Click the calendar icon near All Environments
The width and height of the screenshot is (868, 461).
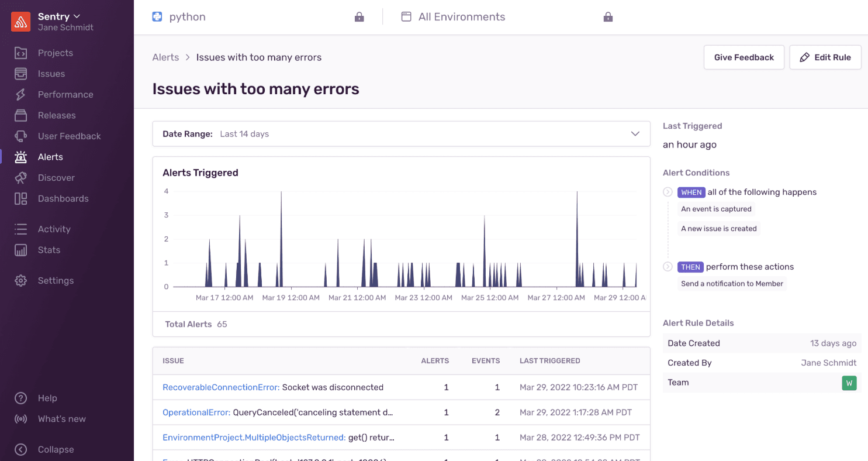pyautogui.click(x=407, y=16)
